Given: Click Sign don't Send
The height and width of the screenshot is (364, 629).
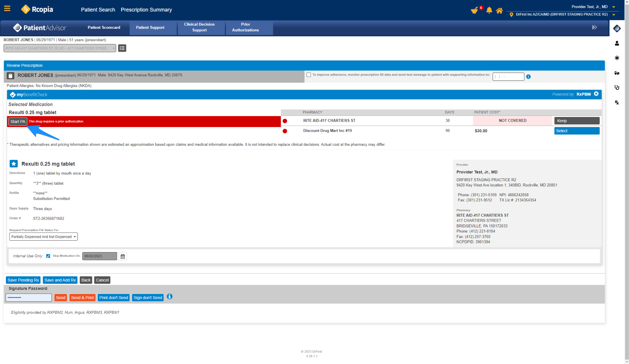Looking at the screenshot, I should coord(148,298).
